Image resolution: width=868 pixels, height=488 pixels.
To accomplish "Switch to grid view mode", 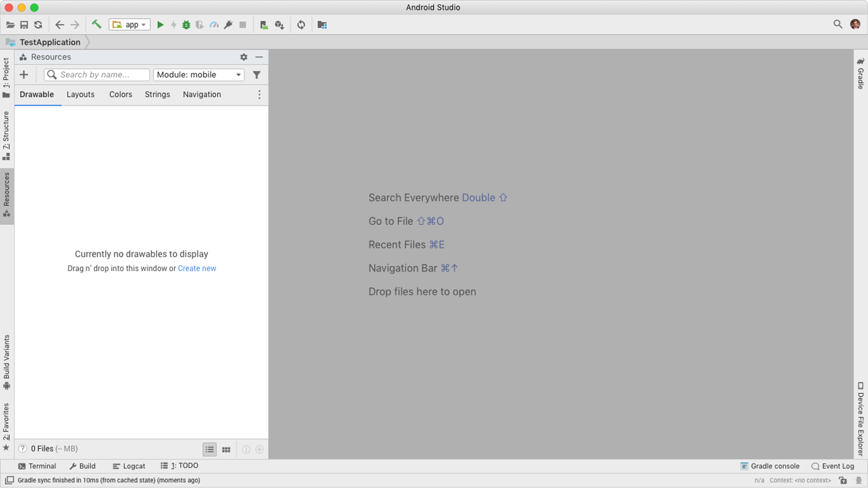I will 226,449.
